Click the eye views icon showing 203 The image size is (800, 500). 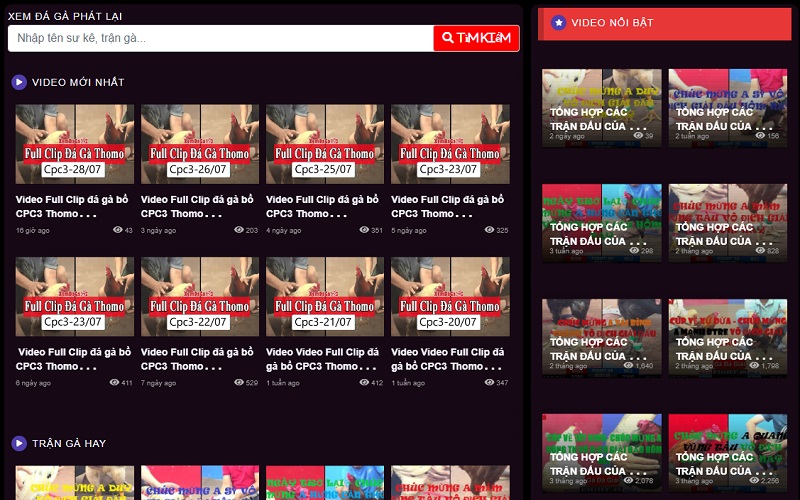coord(239,230)
